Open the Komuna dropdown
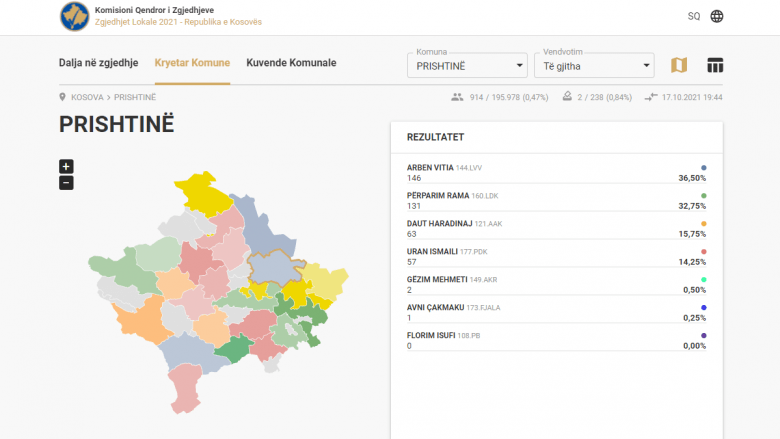Image resolution: width=780 pixels, height=439 pixels. [467, 65]
